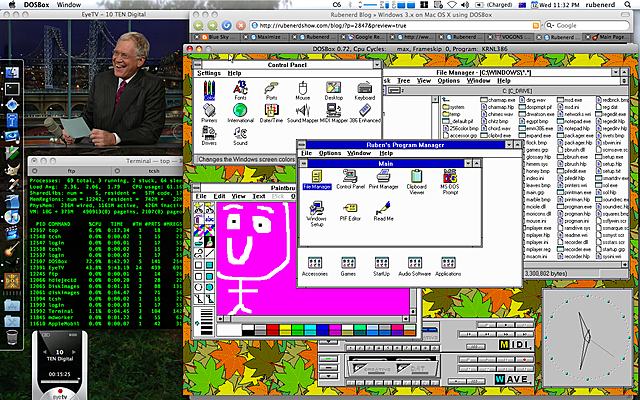Open the Color icon in Control Panel

point(209,90)
